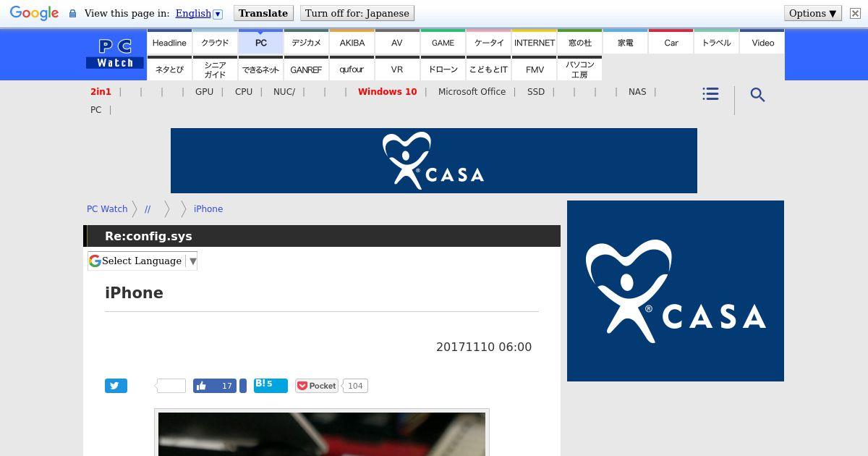Open the ケータイ tab
Image resolution: width=868 pixels, height=456 pixels.
click(488, 42)
